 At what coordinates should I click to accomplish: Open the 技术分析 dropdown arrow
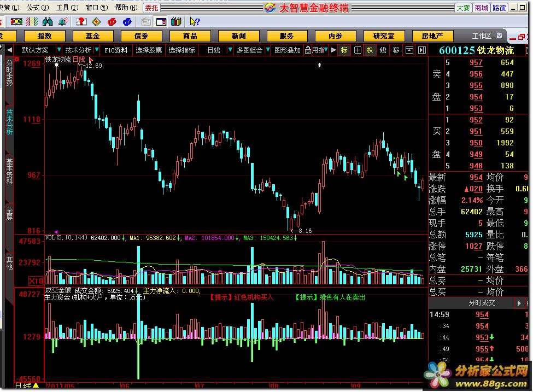pos(97,50)
